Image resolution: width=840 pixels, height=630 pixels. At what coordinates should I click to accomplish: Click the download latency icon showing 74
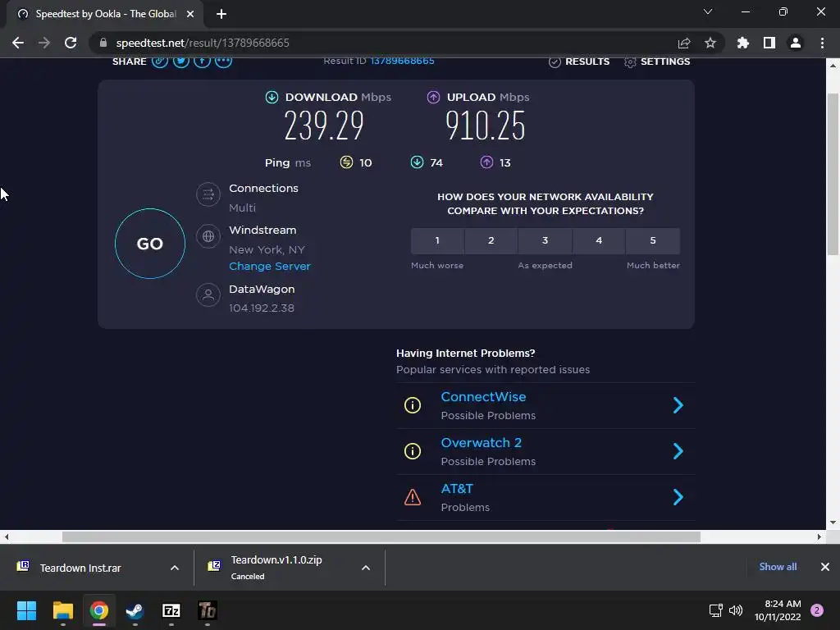coord(417,162)
